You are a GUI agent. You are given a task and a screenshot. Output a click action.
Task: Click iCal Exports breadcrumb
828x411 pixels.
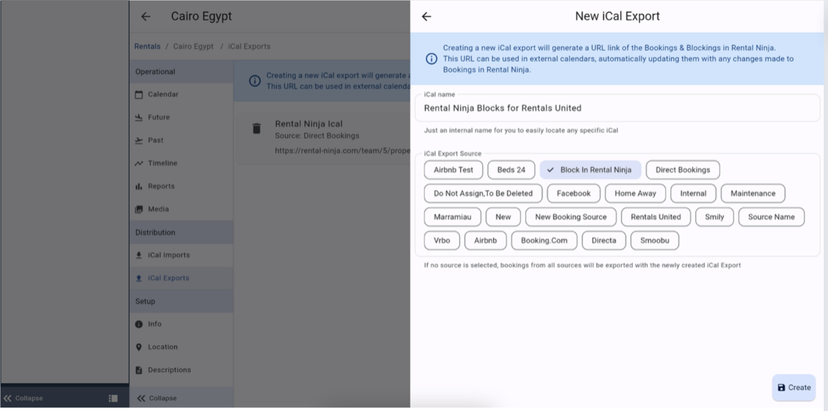point(249,46)
